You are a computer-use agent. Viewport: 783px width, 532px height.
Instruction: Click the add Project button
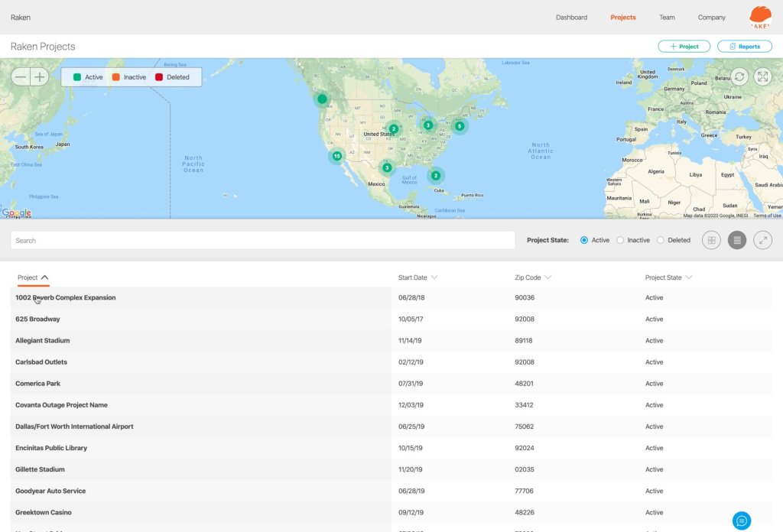[x=684, y=47]
